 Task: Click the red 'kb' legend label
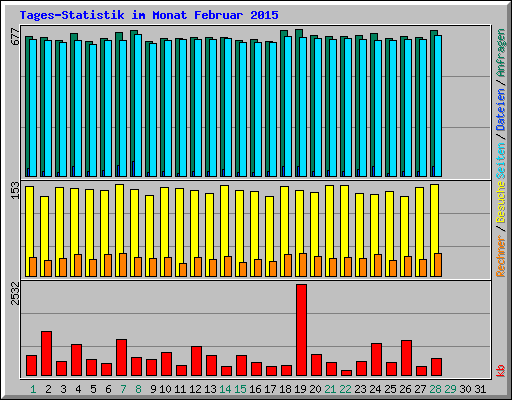click(501, 371)
